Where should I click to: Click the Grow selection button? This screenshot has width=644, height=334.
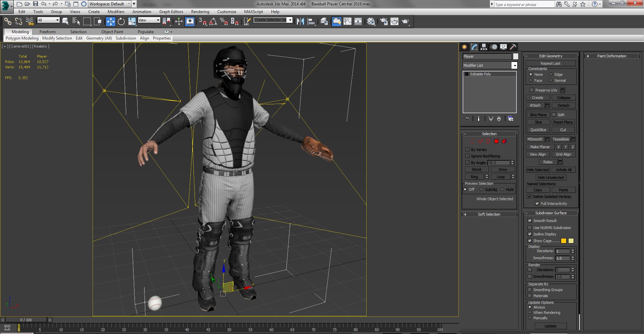pyautogui.click(x=503, y=170)
